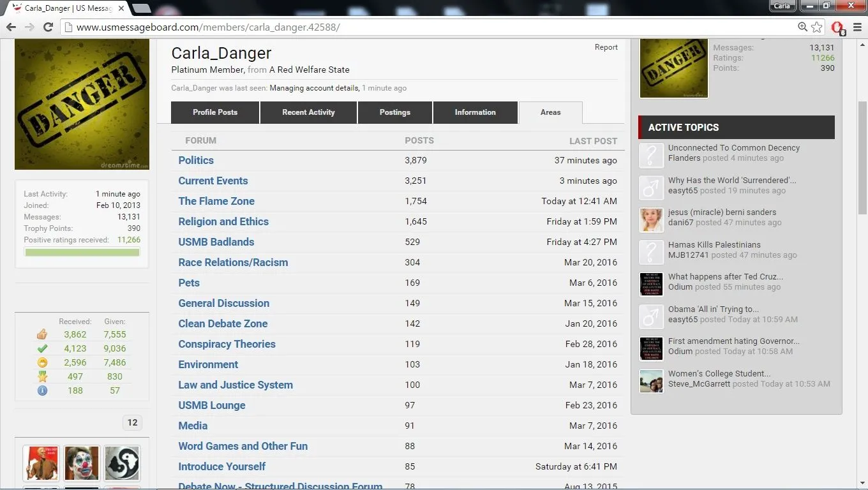Click the blue info rating icon

pos(42,390)
